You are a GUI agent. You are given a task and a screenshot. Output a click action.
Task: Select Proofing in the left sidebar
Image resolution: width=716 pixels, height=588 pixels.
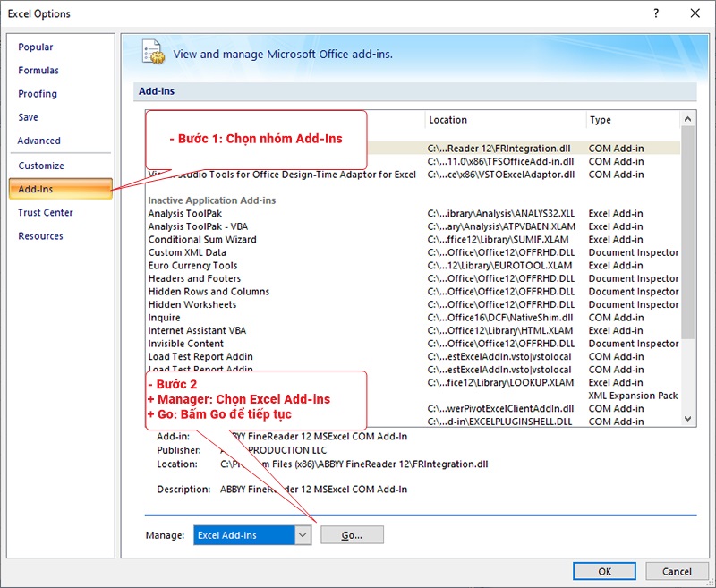38,94
